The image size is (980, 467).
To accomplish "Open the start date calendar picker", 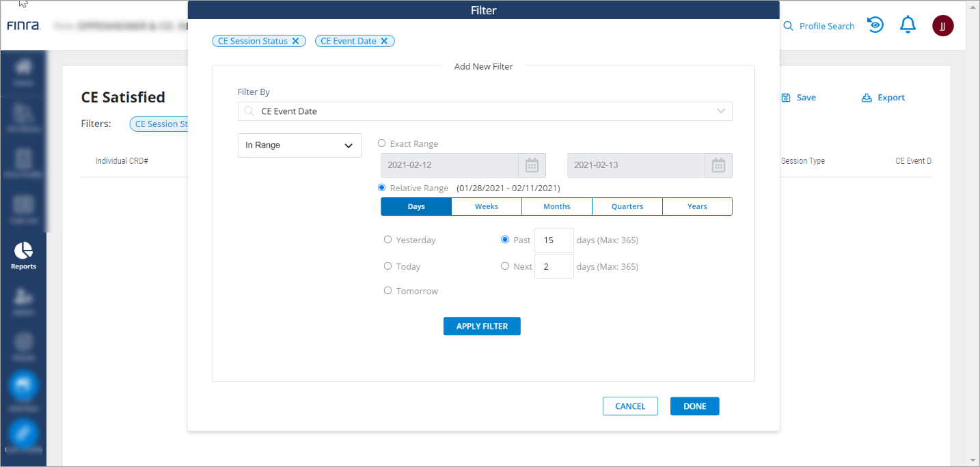I will [x=532, y=165].
